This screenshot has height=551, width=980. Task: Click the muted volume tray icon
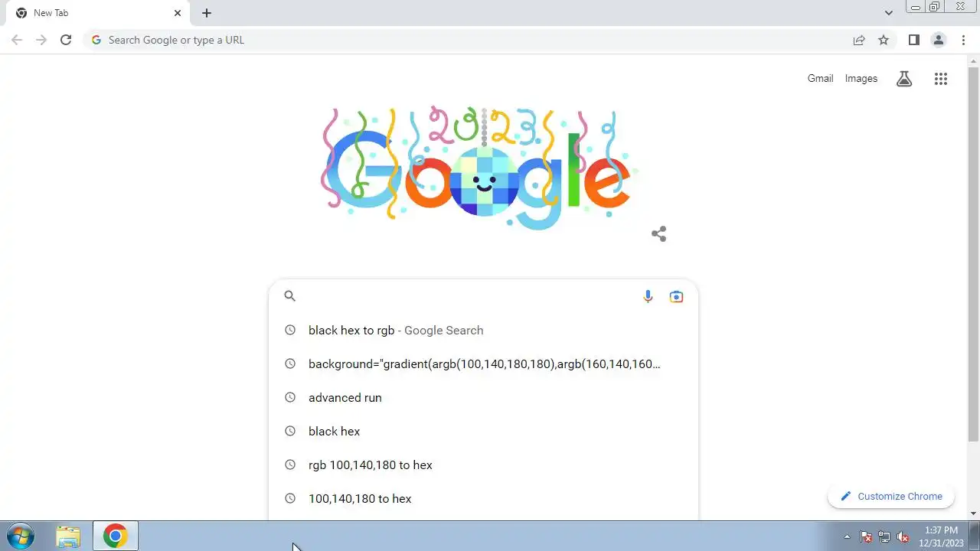(x=903, y=537)
